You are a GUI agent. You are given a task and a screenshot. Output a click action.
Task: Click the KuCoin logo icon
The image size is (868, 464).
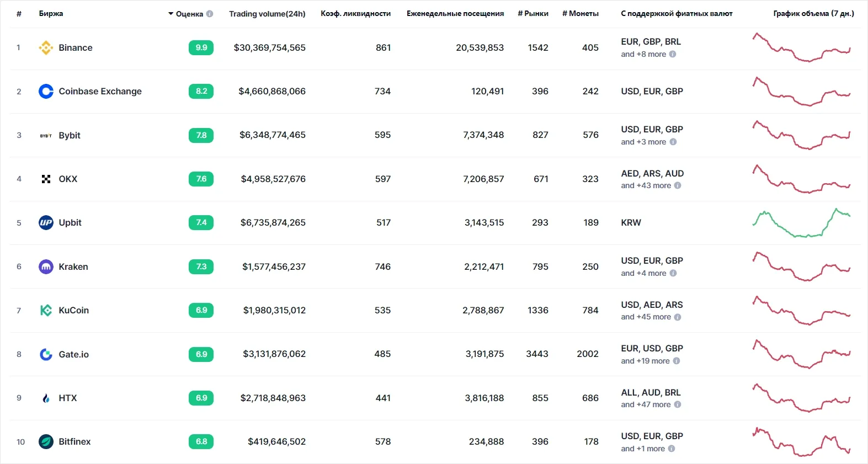(x=46, y=311)
